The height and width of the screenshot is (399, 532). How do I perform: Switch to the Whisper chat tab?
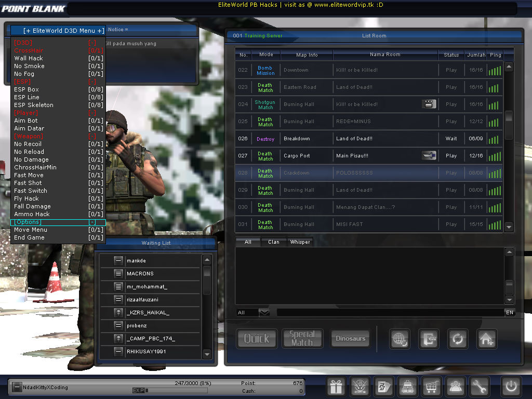tap(300, 241)
